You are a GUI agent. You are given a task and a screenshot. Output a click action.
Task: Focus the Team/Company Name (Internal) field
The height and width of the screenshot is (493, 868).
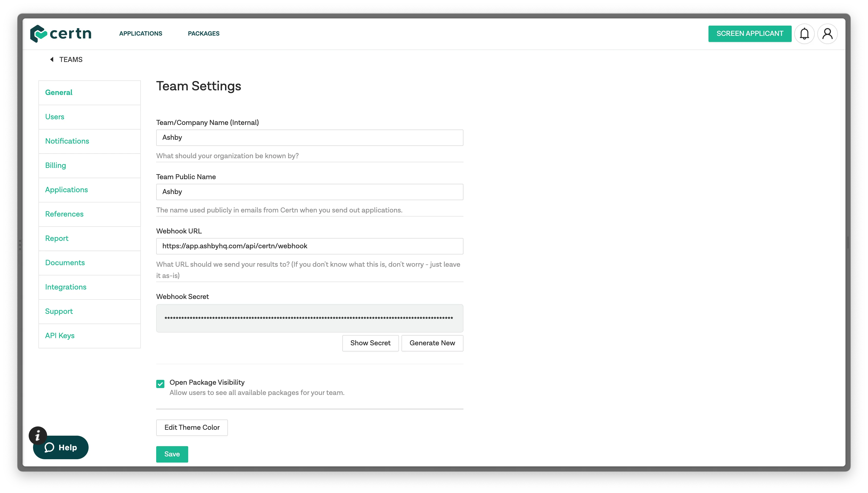310,137
